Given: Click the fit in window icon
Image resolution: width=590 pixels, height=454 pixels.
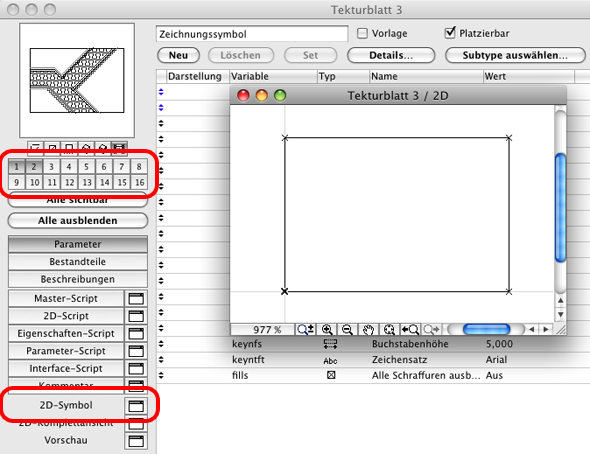Looking at the screenshot, I should pyautogui.click(x=389, y=330).
